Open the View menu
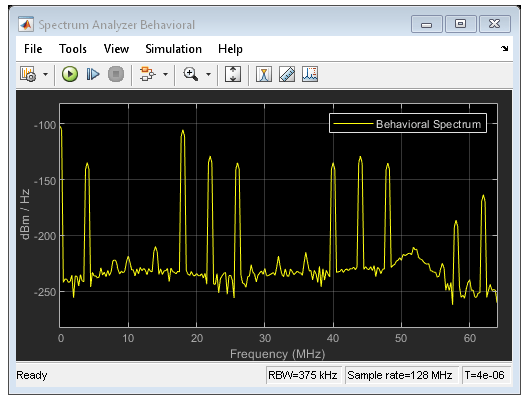Viewport: 524px width, 398px height. tap(116, 49)
